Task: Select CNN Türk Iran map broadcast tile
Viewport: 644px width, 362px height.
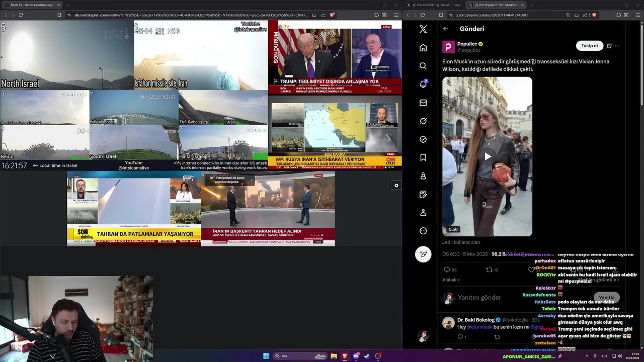Action: click(335, 133)
